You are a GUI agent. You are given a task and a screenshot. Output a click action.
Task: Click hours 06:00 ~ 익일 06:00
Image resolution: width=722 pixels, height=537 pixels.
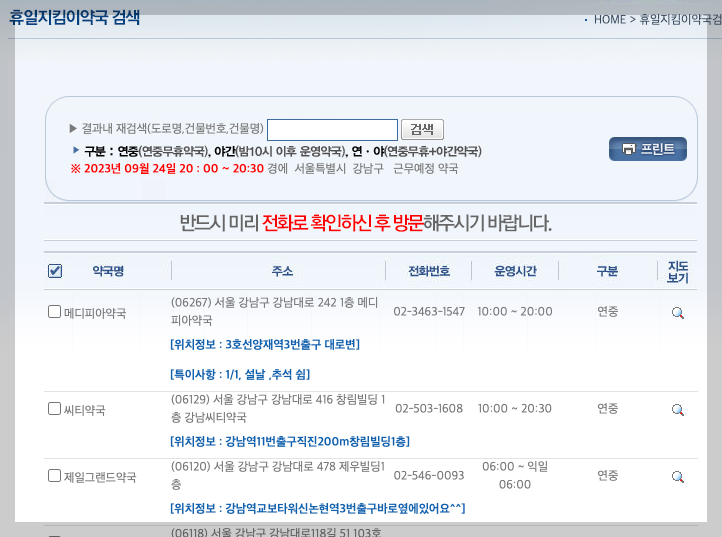point(515,475)
